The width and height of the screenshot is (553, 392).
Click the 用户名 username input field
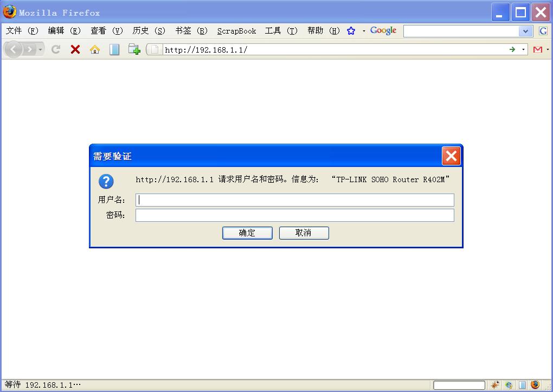[x=295, y=200]
